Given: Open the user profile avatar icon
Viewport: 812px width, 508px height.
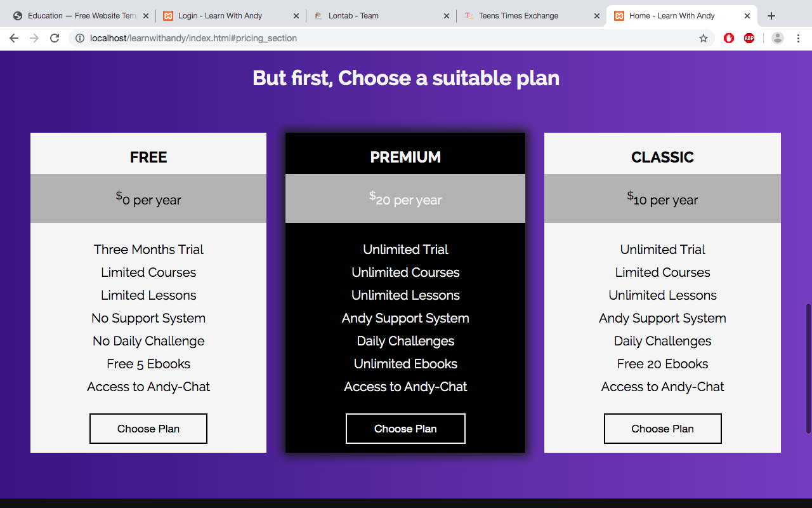Looking at the screenshot, I should (x=778, y=38).
